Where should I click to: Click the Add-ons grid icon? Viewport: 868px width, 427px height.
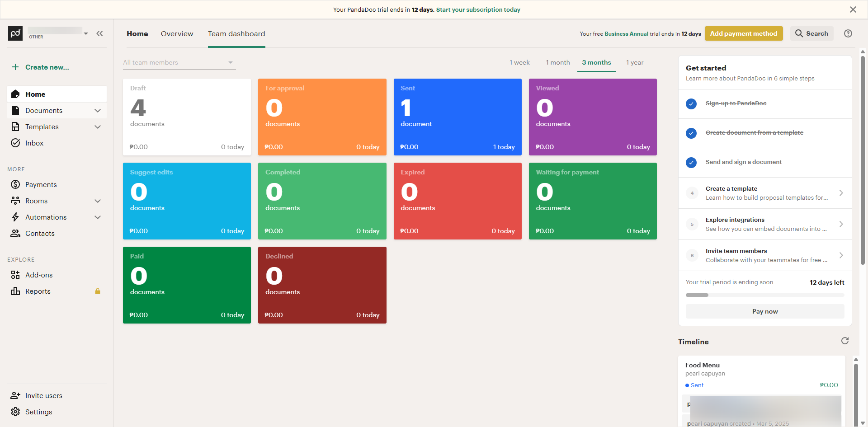pos(15,275)
